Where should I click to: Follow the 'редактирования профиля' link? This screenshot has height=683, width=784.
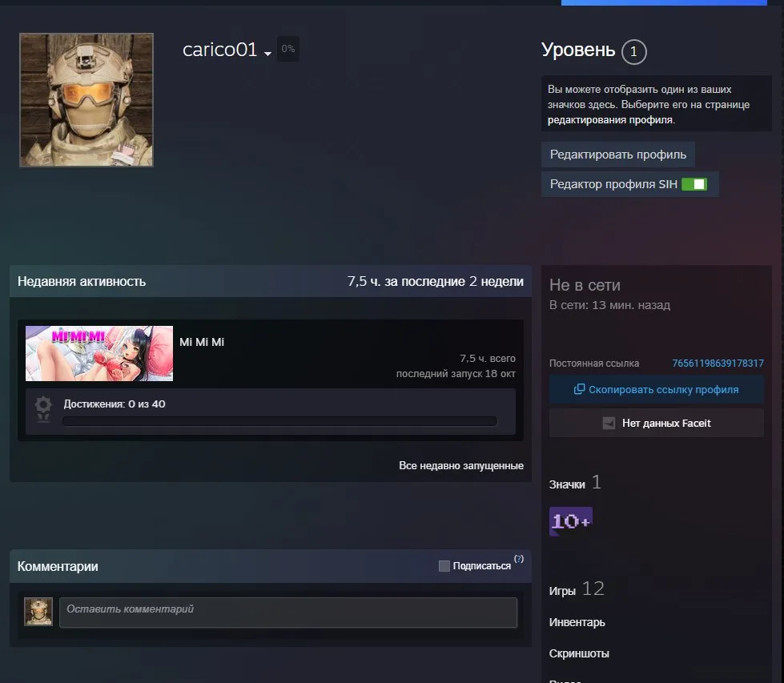coord(610,120)
